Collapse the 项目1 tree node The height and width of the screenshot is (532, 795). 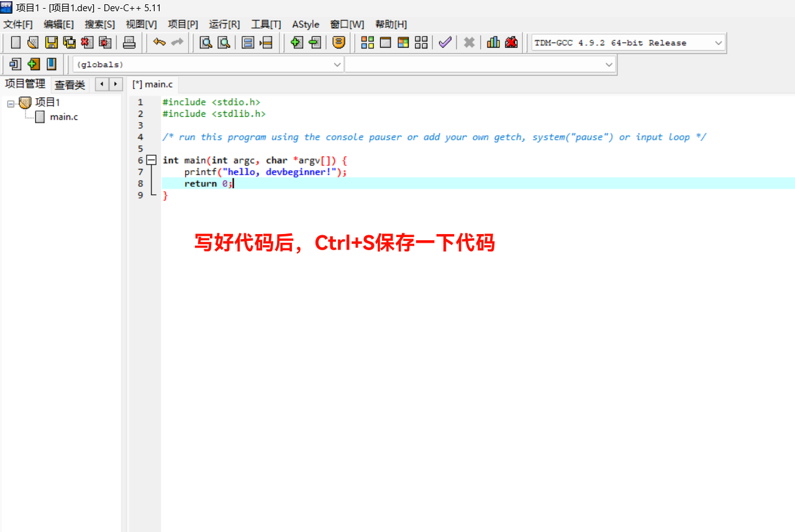point(11,103)
